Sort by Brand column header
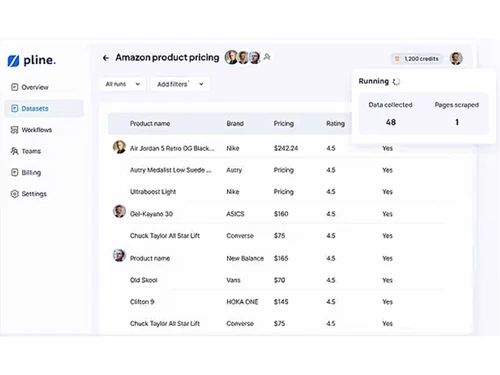The image size is (500, 375). (235, 124)
